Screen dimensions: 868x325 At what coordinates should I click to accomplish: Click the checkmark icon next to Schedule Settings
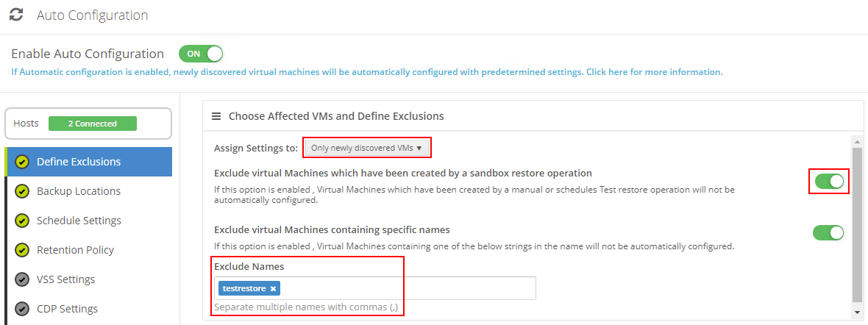pyautogui.click(x=22, y=221)
